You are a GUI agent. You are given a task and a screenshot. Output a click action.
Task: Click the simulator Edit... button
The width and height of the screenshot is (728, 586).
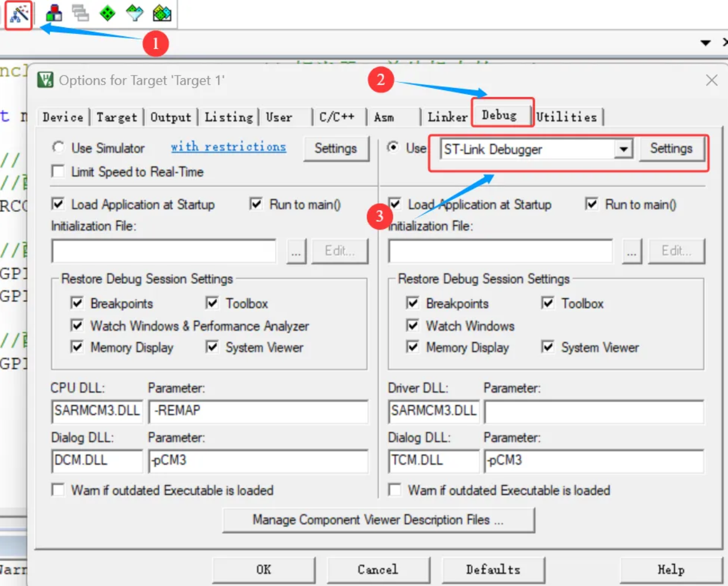[340, 251]
